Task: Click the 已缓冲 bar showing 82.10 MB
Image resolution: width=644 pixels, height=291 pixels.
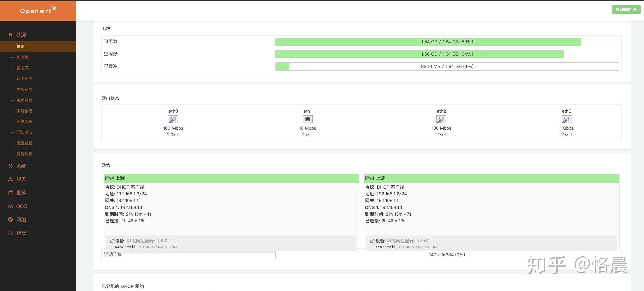Action: tap(447, 66)
